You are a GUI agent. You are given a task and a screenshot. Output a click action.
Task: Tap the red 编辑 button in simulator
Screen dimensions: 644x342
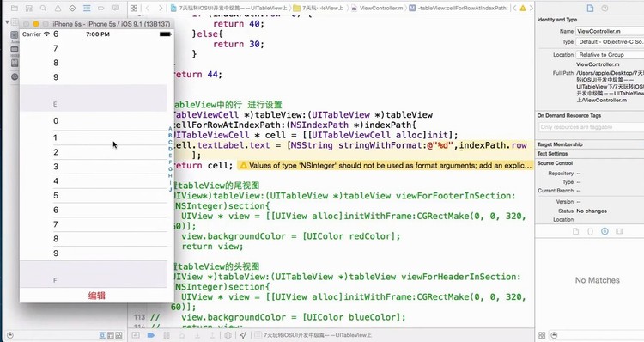pyautogui.click(x=96, y=296)
